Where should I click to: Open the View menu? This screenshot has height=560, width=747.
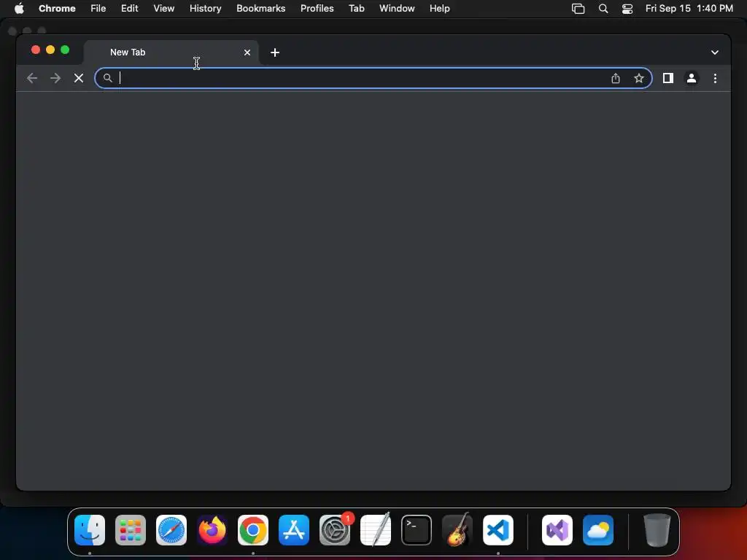(163, 8)
